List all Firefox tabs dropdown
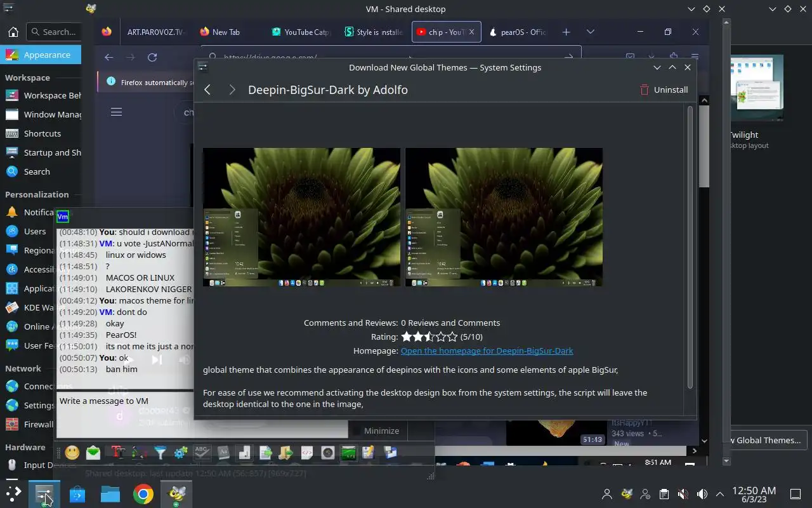The image size is (812, 508). tap(591, 32)
